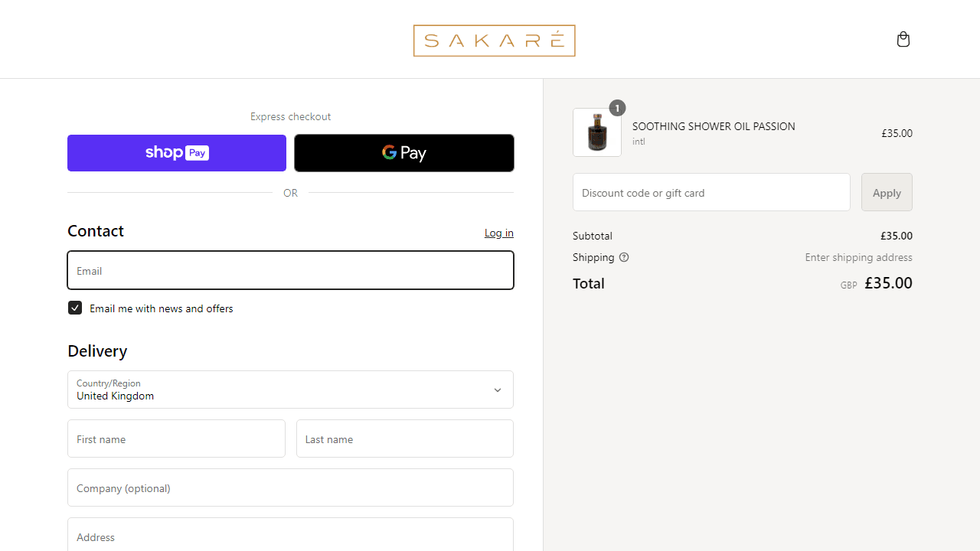Click the SAKARÉ store logo
The height and width of the screenshot is (551, 980).
click(494, 41)
